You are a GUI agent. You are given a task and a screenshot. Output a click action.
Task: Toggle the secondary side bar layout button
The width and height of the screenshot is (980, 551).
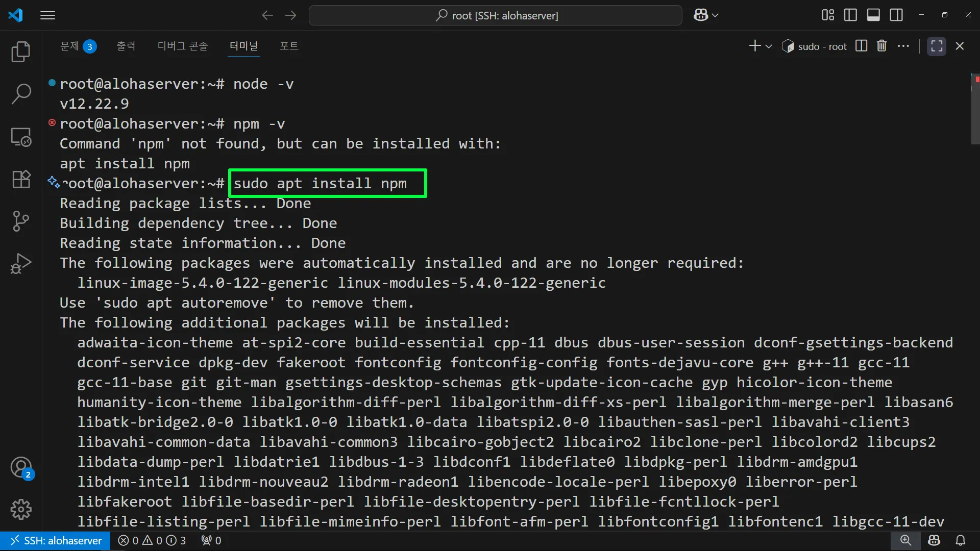896,15
